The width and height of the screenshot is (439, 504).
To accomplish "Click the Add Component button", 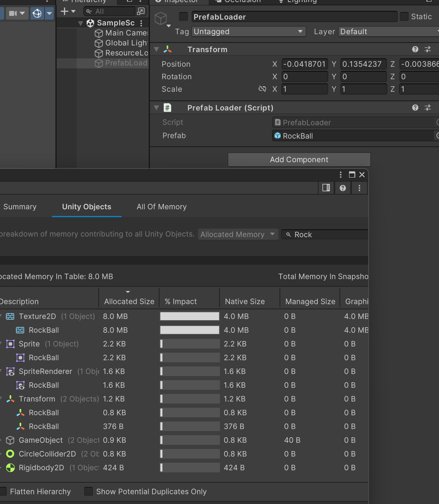I will (299, 160).
